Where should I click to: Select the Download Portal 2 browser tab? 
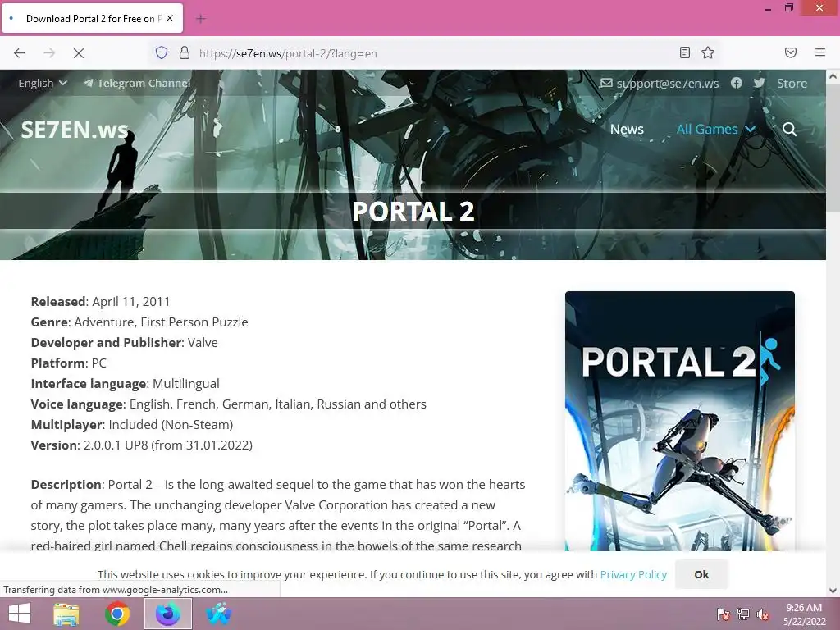pyautogui.click(x=92, y=18)
